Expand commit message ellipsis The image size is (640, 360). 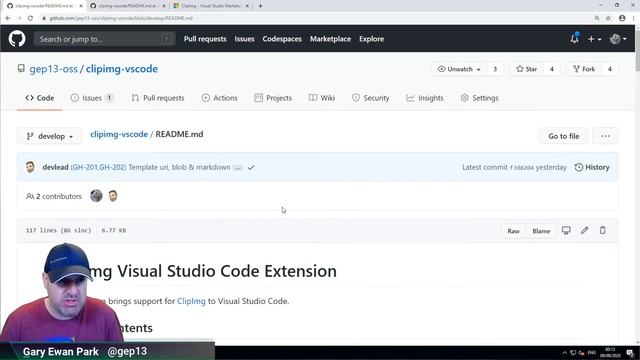[x=238, y=168]
